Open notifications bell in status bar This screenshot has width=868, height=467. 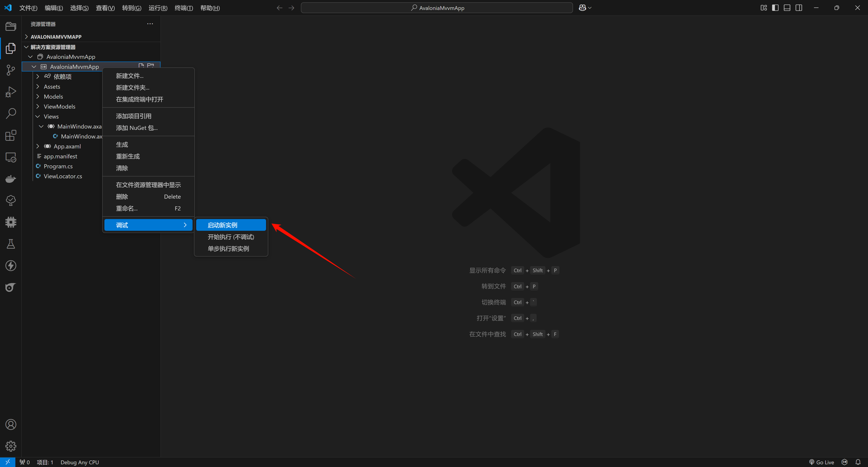tap(858, 462)
